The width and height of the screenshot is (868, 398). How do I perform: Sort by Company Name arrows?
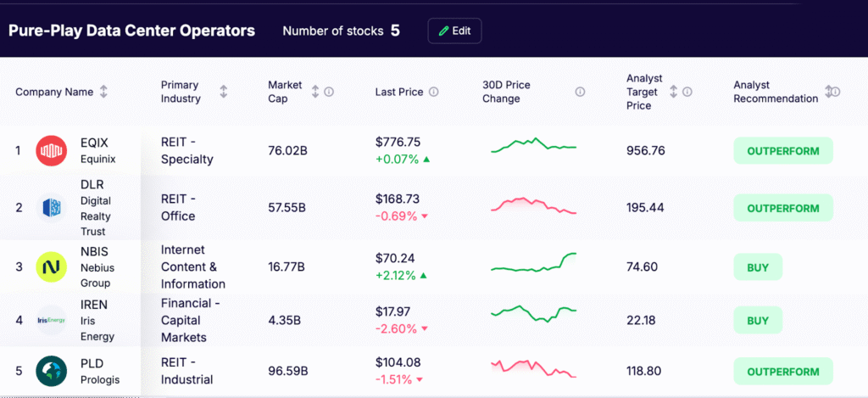103,92
